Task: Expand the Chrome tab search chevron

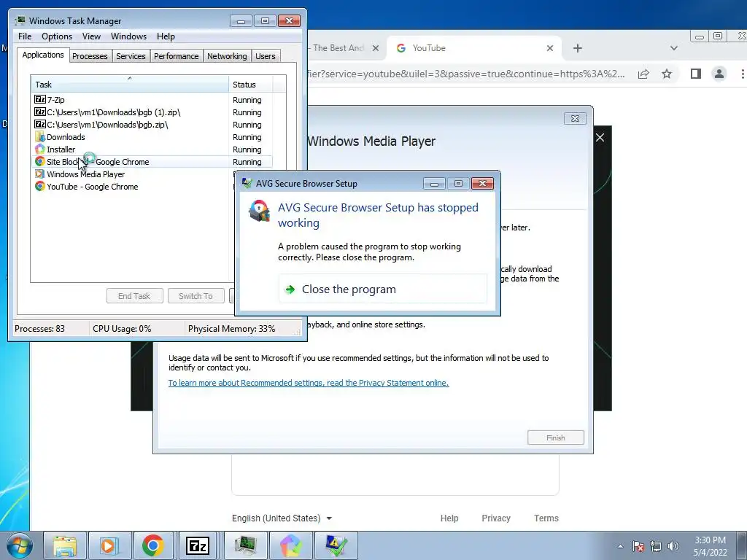Action: pos(673,48)
